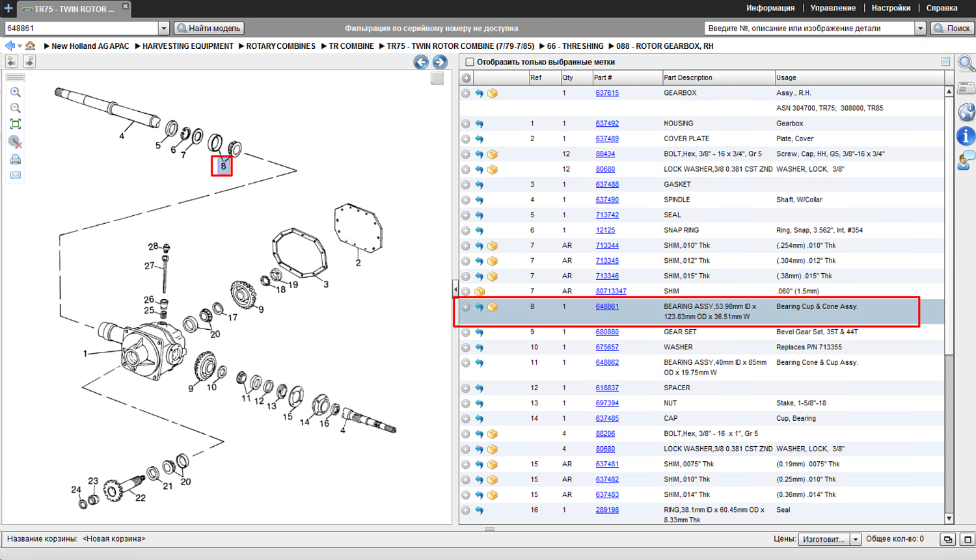
Task: Toggle the plus circle in the 637485 CAP row
Action: pos(466,419)
